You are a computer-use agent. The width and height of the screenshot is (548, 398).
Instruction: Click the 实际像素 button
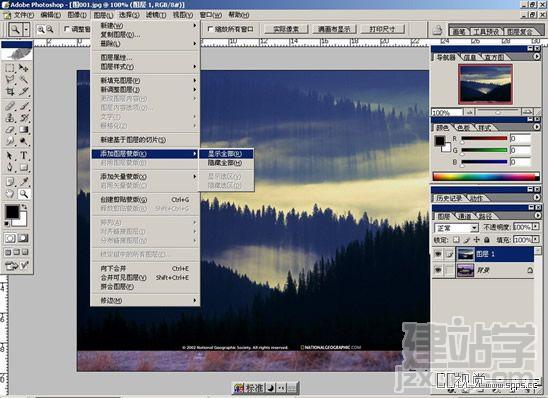tap(286, 29)
